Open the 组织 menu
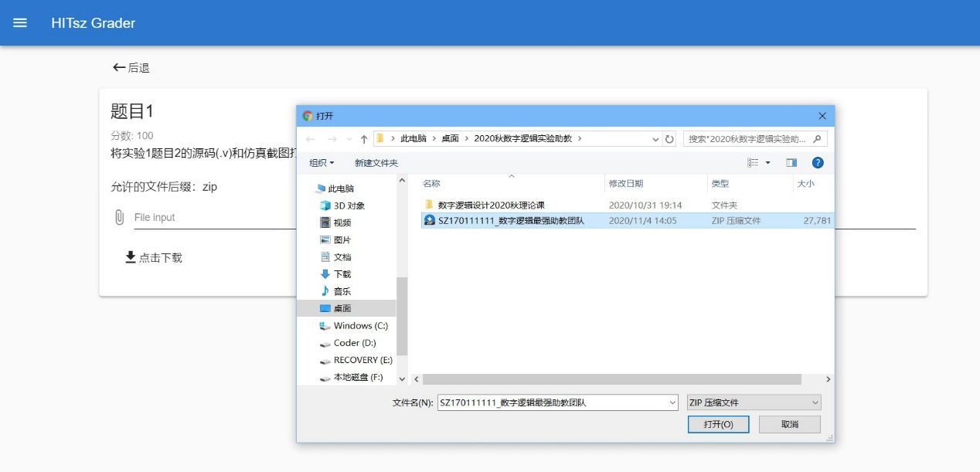This screenshot has height=472, width=980. (x=322, y=163)
